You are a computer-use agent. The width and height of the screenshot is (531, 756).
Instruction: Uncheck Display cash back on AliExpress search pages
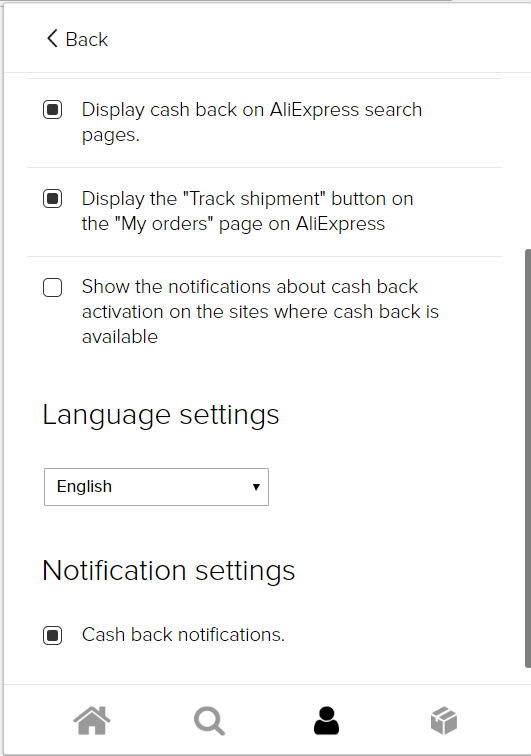(x=53, y=109)
